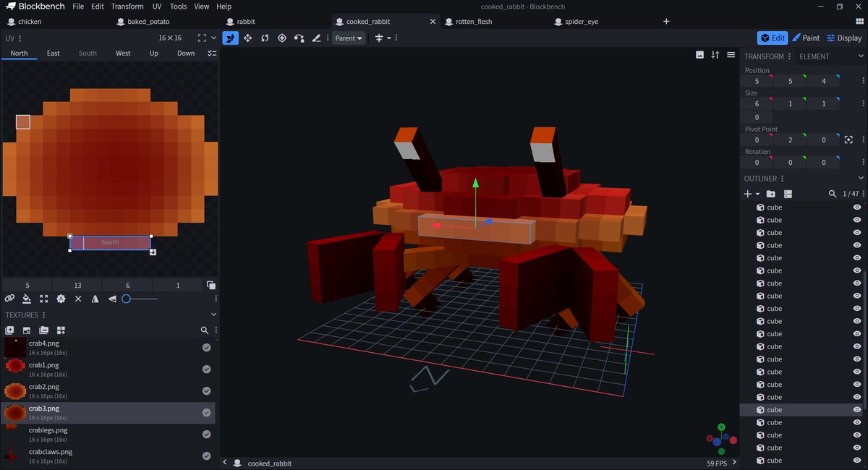The image size is (868, 470).
Task: Hide the selected highlighted cube with its eye icon
Action: 857,410
